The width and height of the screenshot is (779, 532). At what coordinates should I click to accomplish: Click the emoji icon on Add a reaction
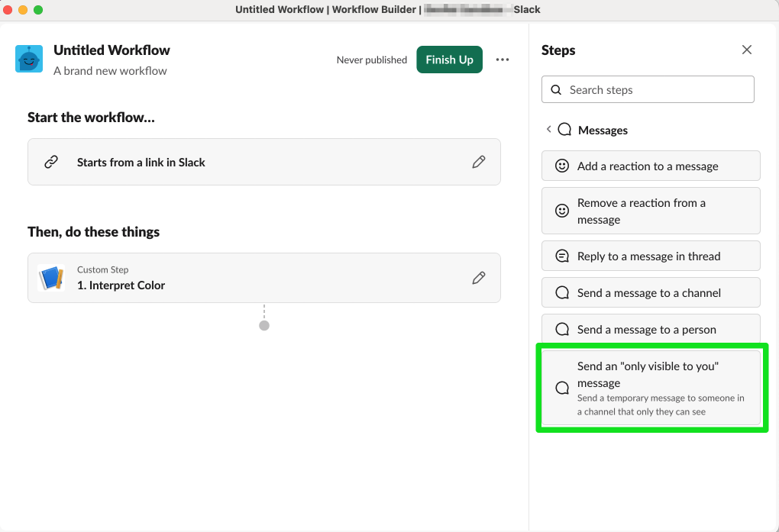561,166
